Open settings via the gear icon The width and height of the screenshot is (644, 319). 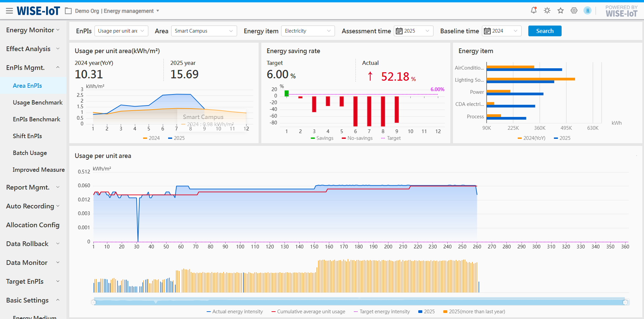[574, 10]
